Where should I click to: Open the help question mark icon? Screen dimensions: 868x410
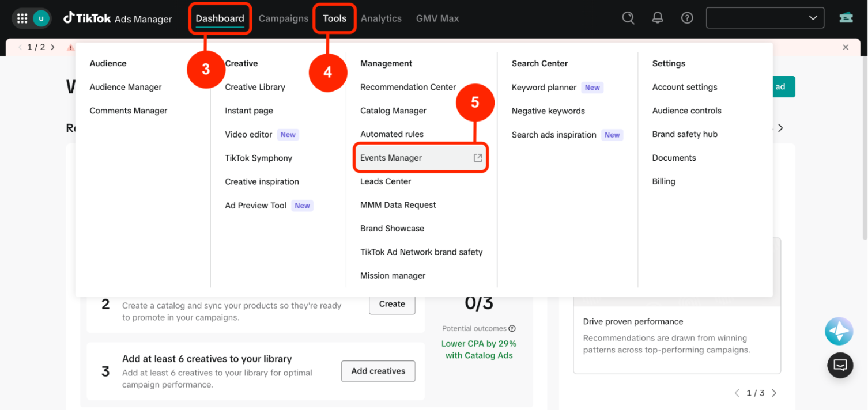coord(687,18)
